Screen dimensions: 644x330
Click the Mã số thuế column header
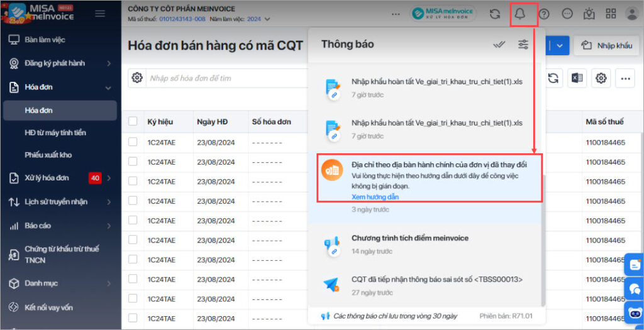point(604,121)
